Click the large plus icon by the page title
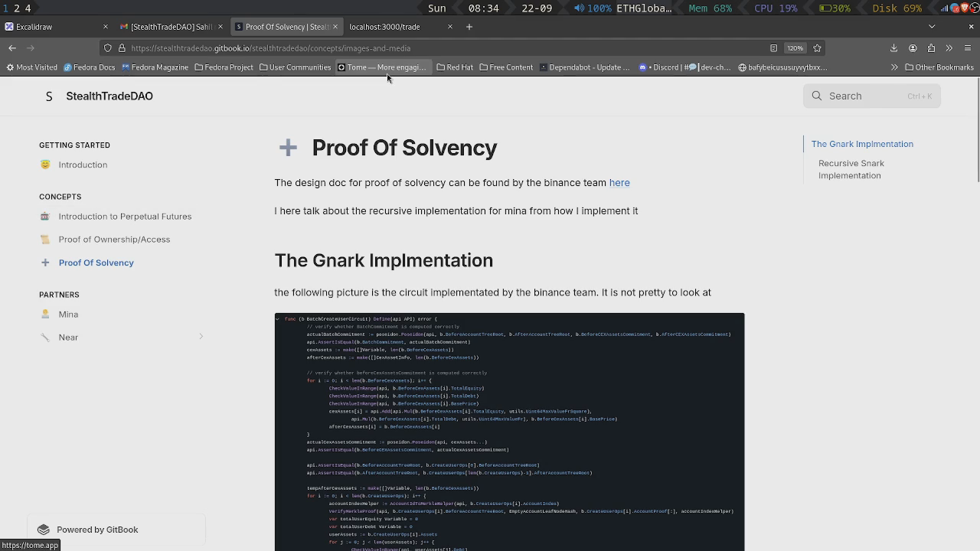 (288, 148)
